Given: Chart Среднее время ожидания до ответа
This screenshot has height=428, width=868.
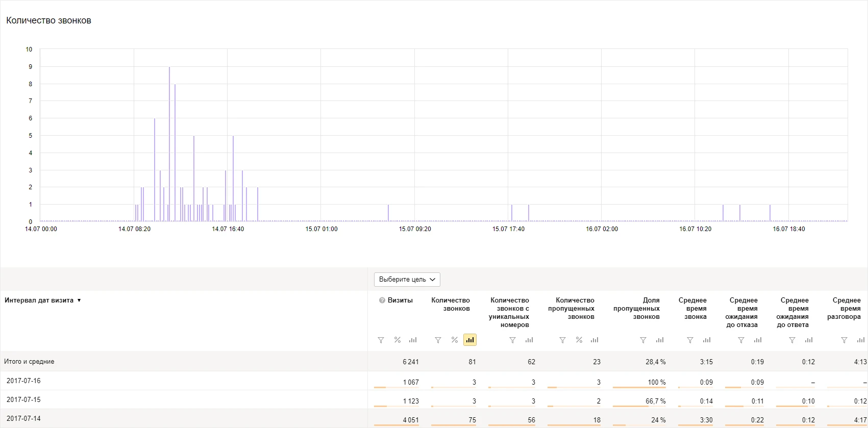Looking at the screenshot, I should pyautogui.click(x=809, y=340).
